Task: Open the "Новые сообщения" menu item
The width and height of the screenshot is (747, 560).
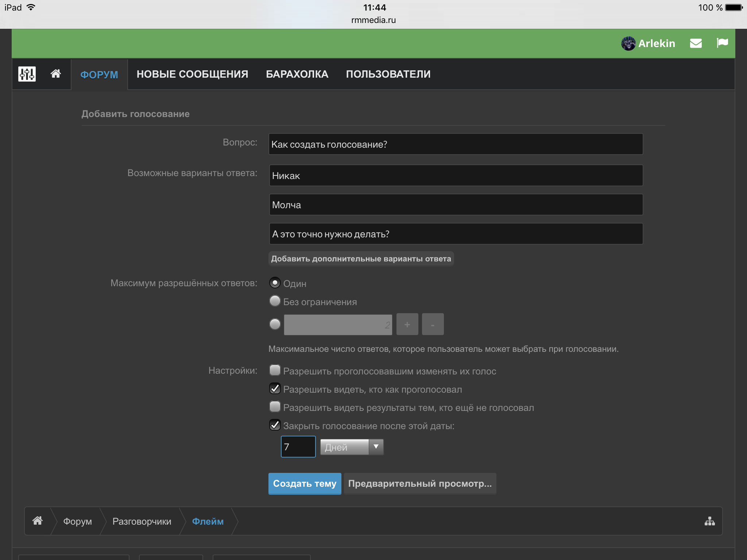Action: tap(192, 74)
